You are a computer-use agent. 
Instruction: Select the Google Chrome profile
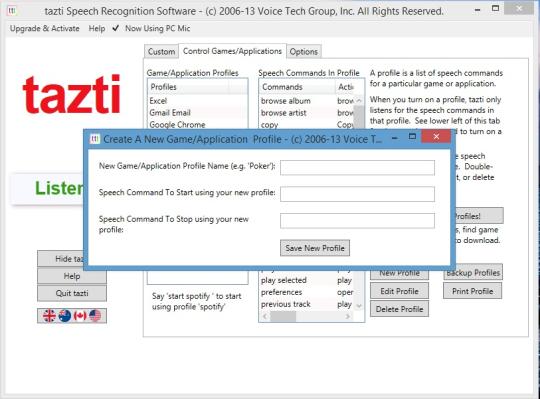click(x=197, y=124)
